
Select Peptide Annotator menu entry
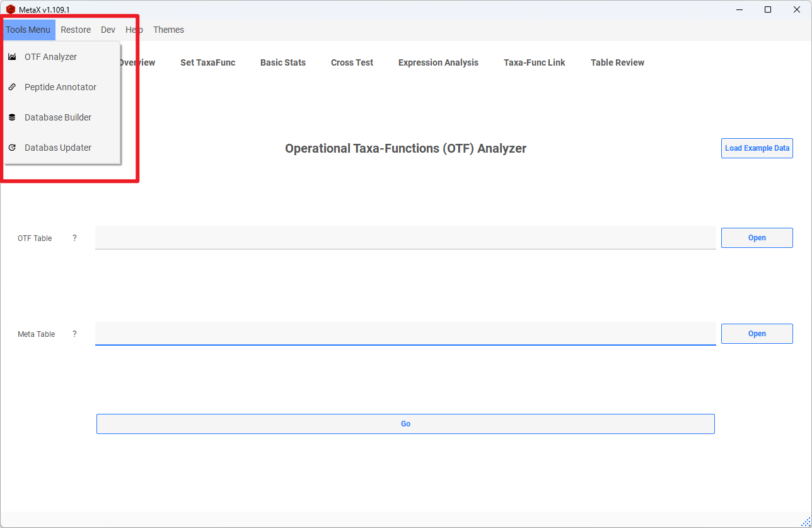(62, 87)
